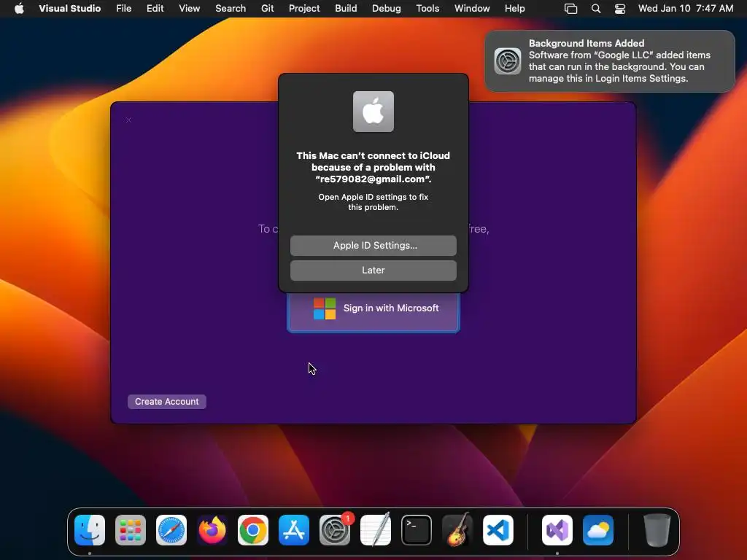
Task: Open the Help menu
Action: (x=515, y=8)
